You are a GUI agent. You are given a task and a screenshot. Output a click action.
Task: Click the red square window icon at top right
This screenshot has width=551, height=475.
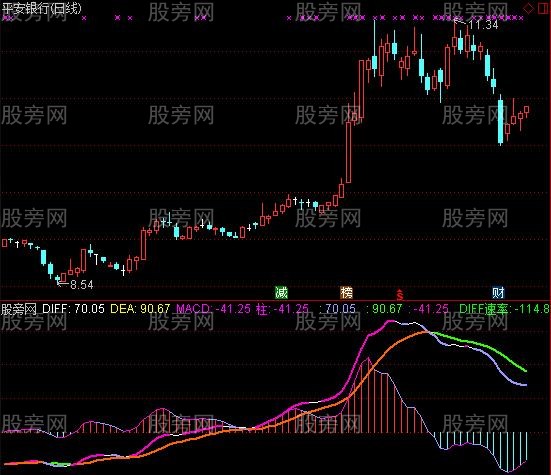point(544,8)
